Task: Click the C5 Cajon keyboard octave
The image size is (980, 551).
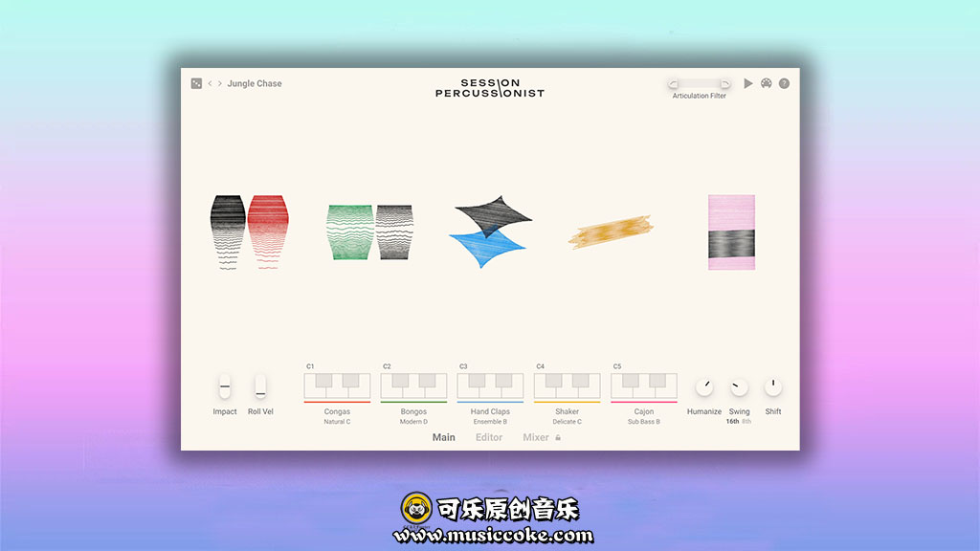Action: (x=644, y=386)
